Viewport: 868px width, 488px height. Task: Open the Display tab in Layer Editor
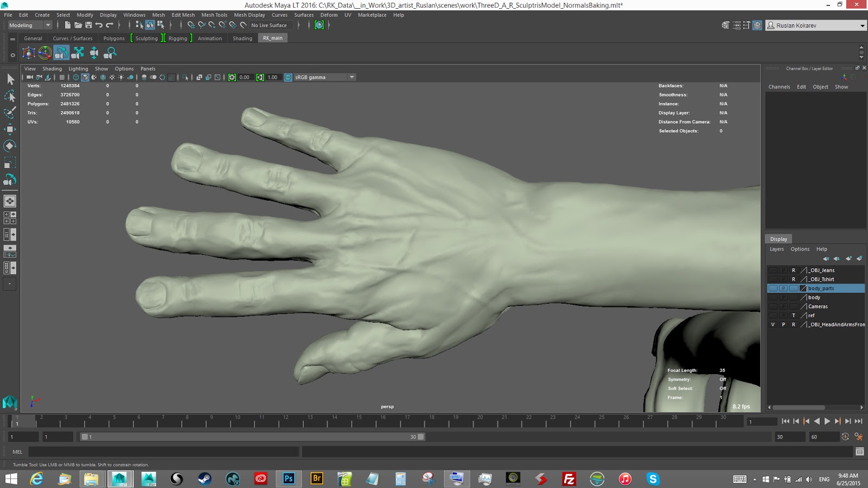coord(778,239)
